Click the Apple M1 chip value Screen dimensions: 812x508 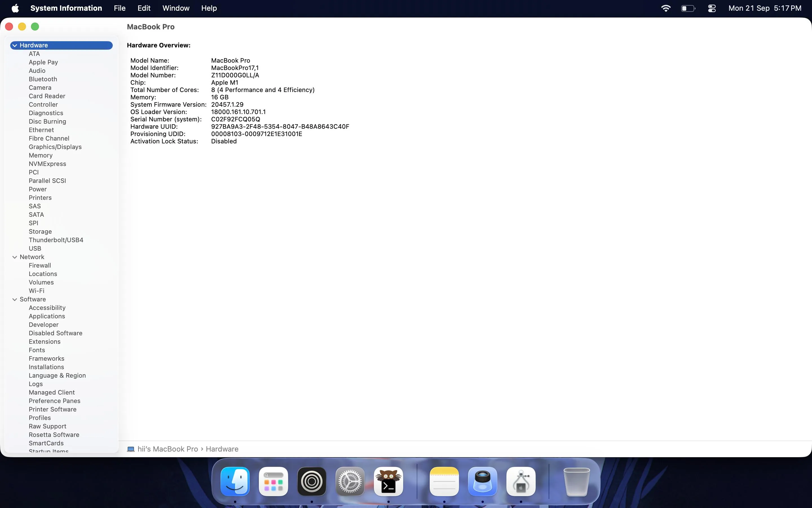[x=224, y=83]
